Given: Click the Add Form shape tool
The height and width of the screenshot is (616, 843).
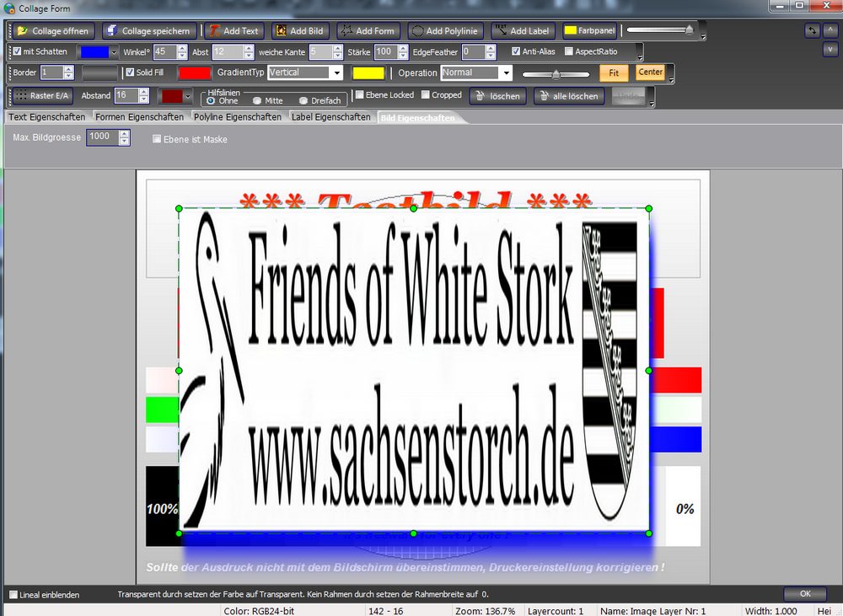Looking at the screenshot, I should (x=369, y=30).
